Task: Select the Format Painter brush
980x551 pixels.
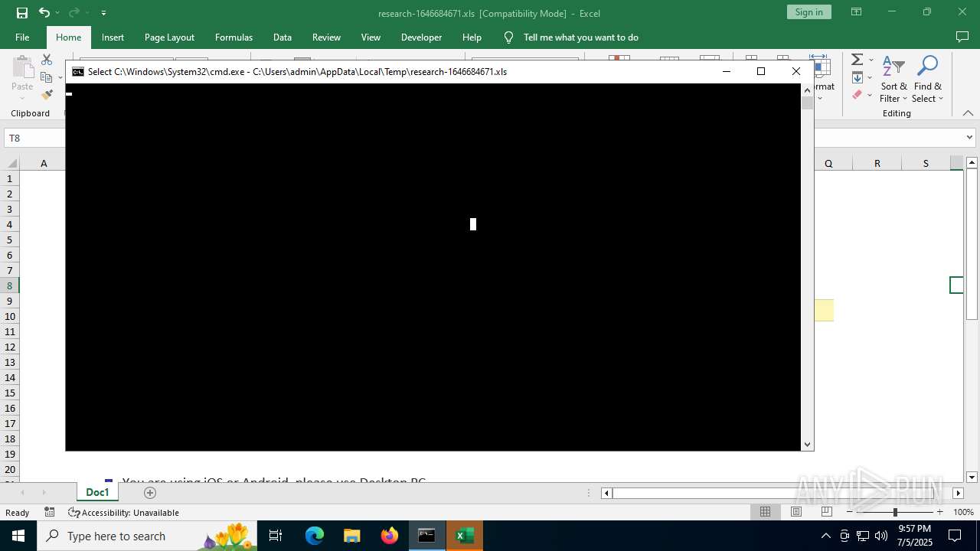Action: [x=47, y=95]
